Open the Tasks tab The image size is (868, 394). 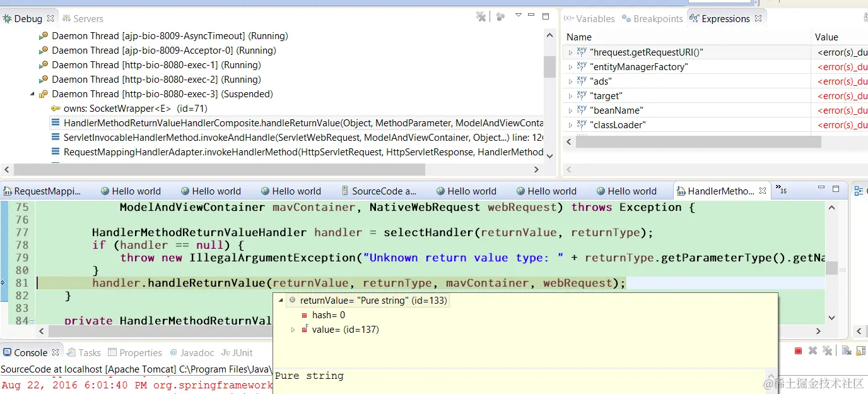click(x=84, y=353)
